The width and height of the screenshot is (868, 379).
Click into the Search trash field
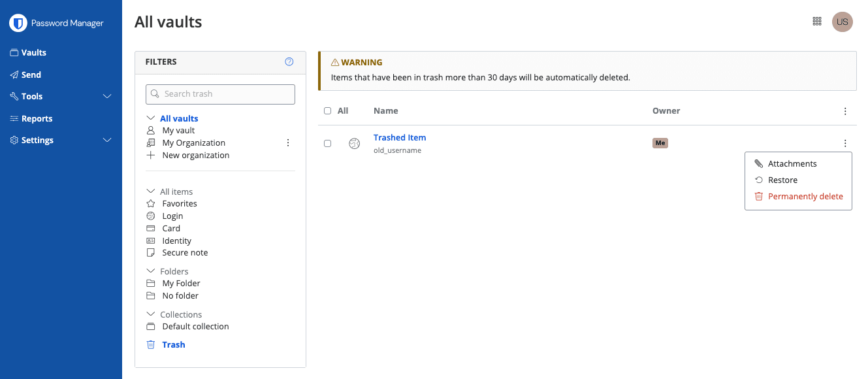pyautogui.click(x=220, y=94)
